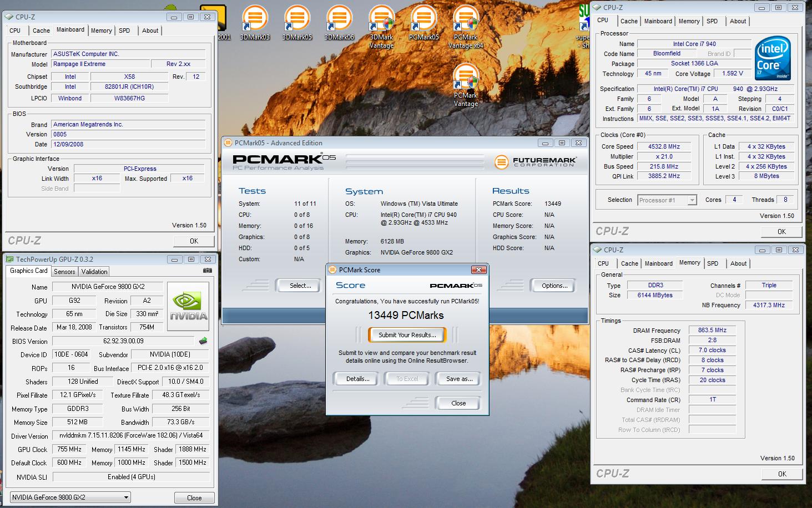Click the Close button in the PCMark Score dialog
812x508 pixels.
tap(458, 403)
